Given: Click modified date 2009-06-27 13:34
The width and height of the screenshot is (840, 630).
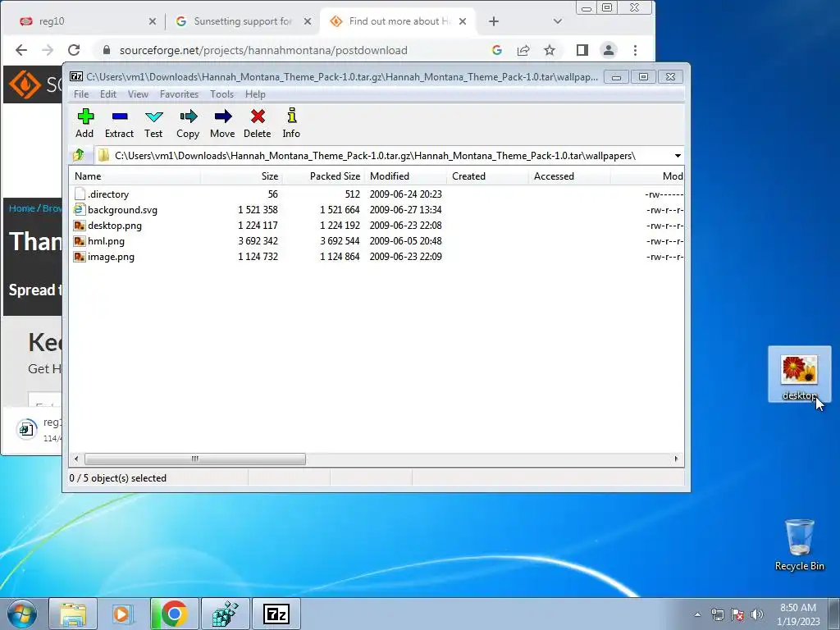Looking at the screenshot, I should tap(405, 210).
